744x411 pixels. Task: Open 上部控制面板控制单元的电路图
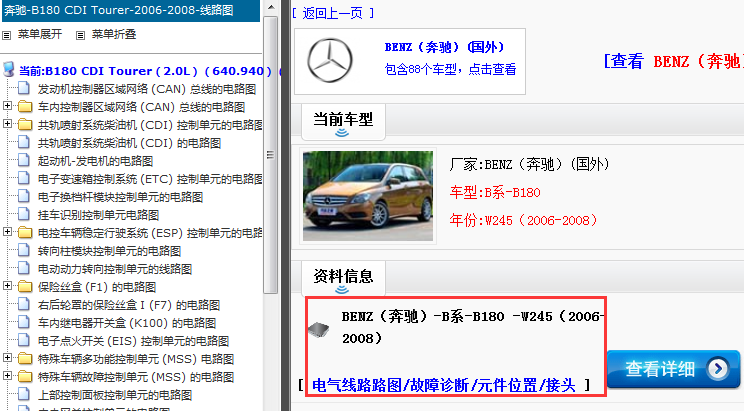pyautogui.click(x=115, y=395)
